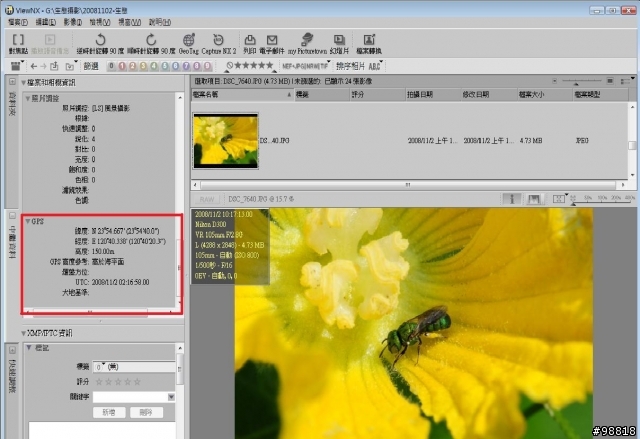Click the back arrow navigation icon
Image resolution: width=640 pixels, height=439 pixels.
pos(34,66)
